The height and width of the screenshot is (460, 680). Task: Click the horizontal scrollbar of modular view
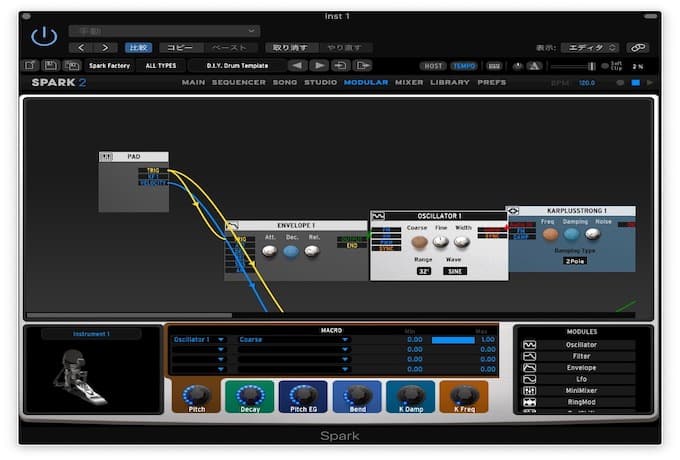pos(129,315)
